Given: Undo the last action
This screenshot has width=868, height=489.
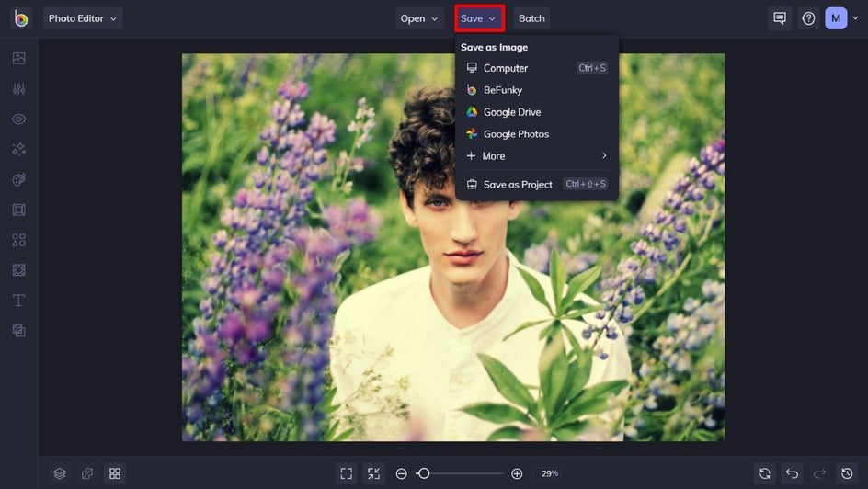Looking at the screenshot, I should pos(793,473).
